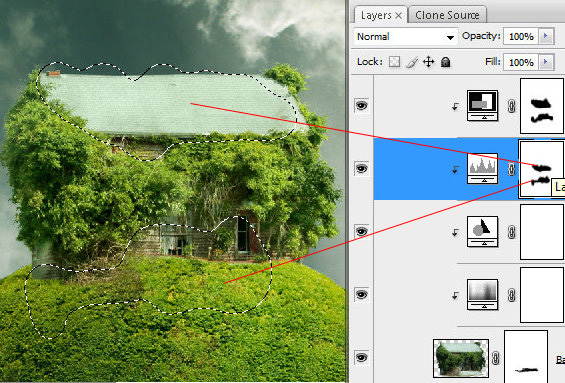Toggle Lock position move icon
The height and width of the screenshot is (383, 565).
428,62
